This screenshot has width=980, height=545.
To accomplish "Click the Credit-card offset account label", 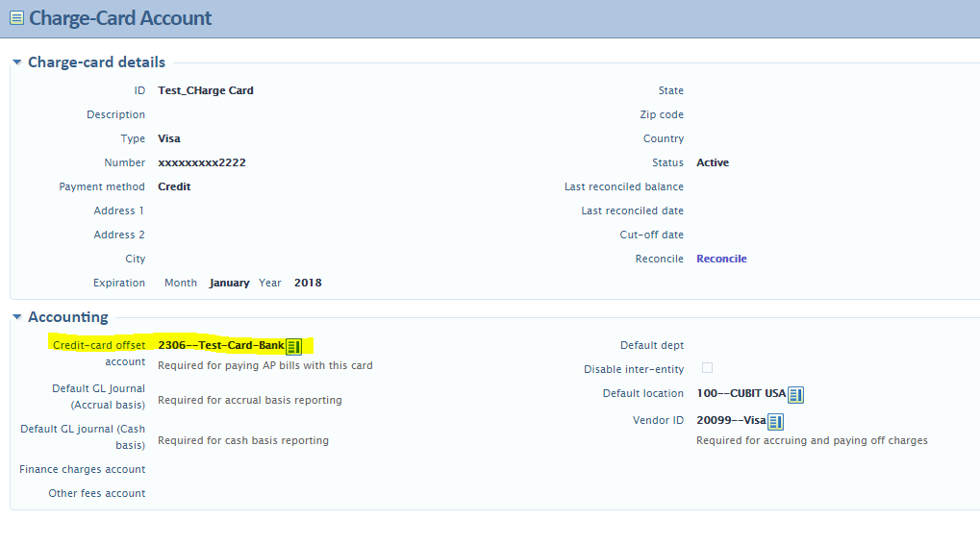I will tap(99, 354).
